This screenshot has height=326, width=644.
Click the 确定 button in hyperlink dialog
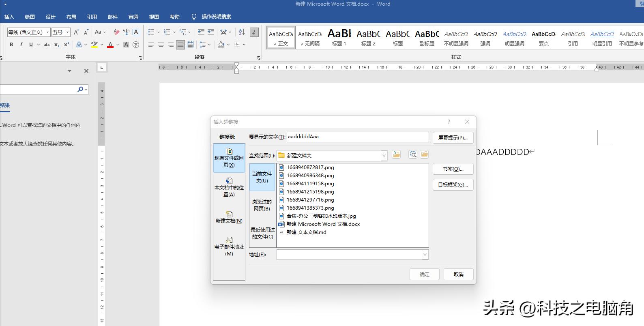(424, 274)
